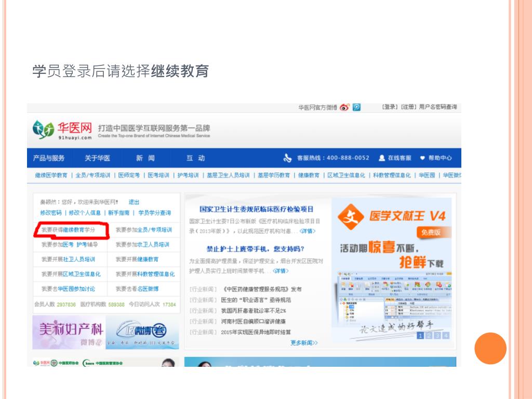Screen dimensions: 532x399
Task: Click 详情 under the 检验项目 article summary
Action: [x=308, y=231]
